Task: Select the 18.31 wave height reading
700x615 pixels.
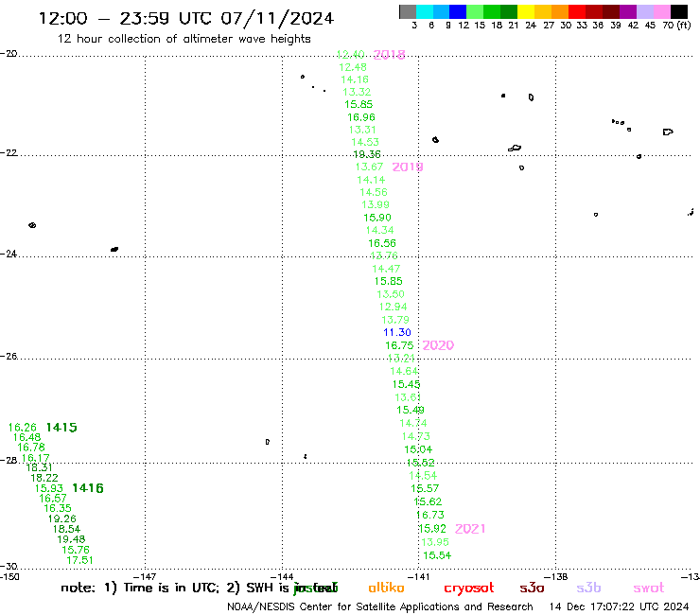Action: pyautogui.click(x=40, y=467)
